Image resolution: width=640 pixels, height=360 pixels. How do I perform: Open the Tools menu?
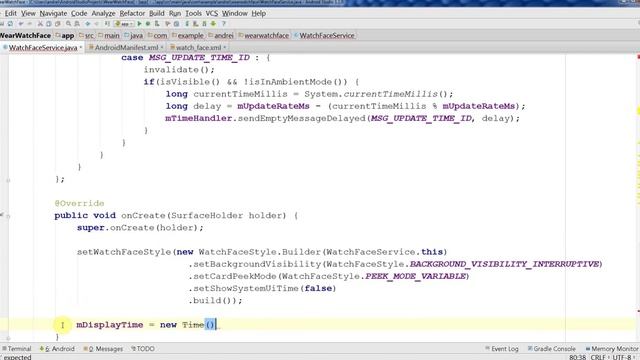click(x=193, y=13)
